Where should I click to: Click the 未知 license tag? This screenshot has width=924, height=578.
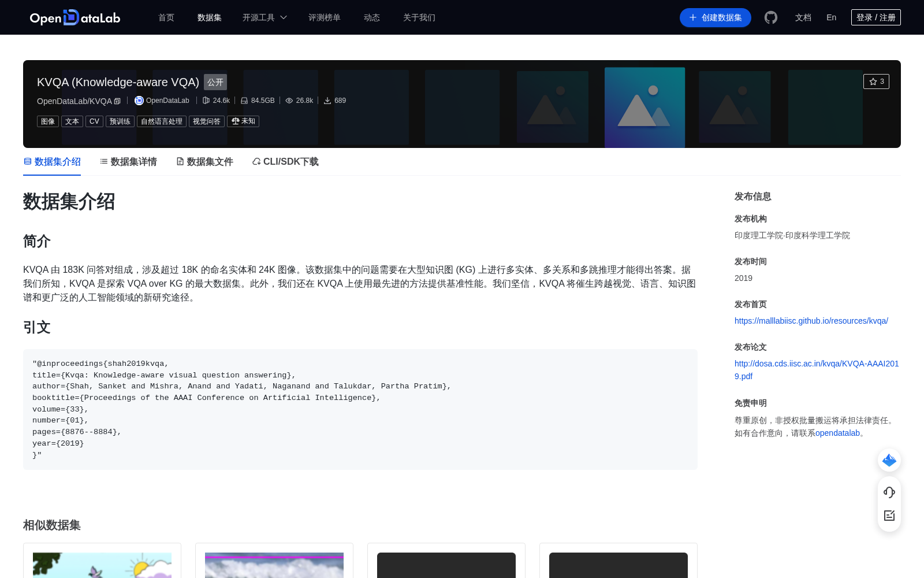pyautogui.click(x=243, y=121)
